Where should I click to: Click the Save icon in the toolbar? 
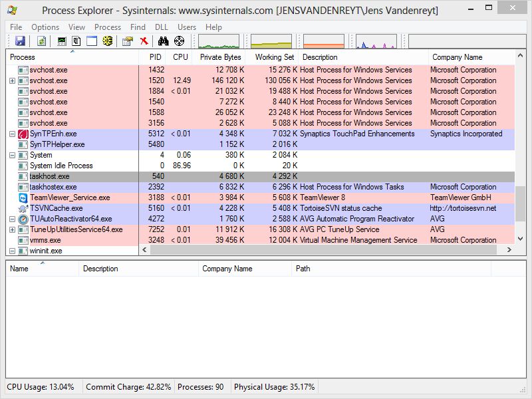(x=21, y=41)
